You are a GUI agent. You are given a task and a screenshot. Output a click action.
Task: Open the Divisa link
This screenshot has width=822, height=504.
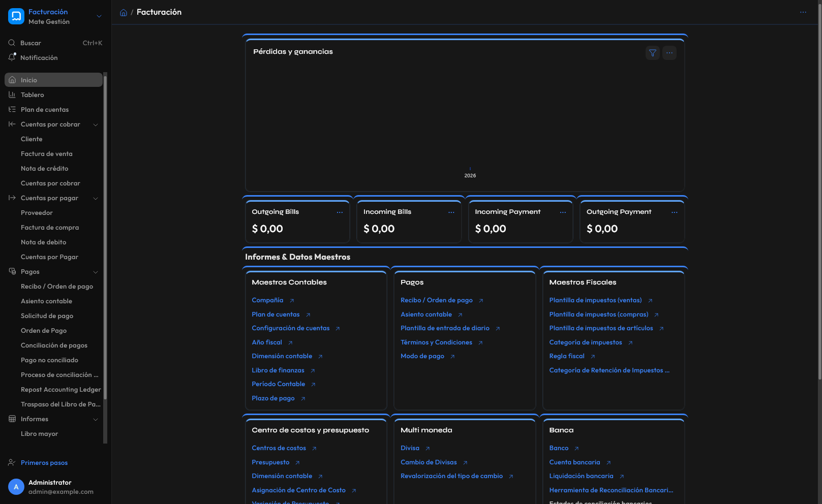pyautogui.click(x=410, y=448)
